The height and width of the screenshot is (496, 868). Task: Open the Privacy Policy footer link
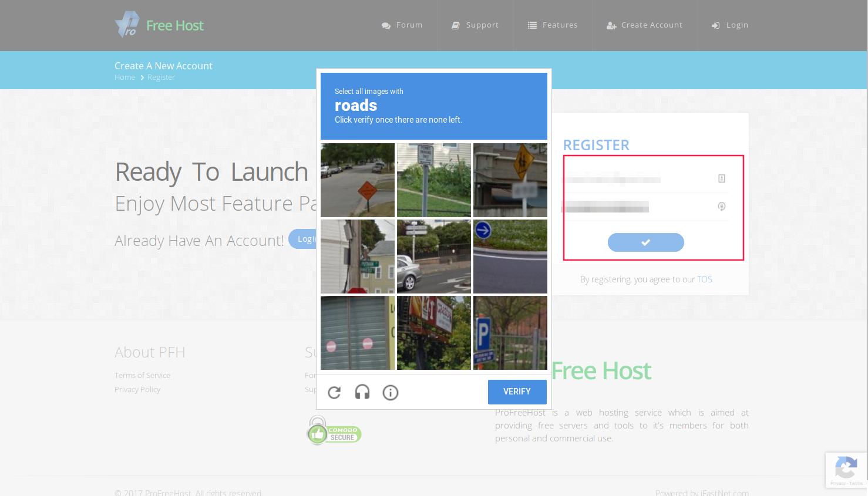[x=137, y=389]
